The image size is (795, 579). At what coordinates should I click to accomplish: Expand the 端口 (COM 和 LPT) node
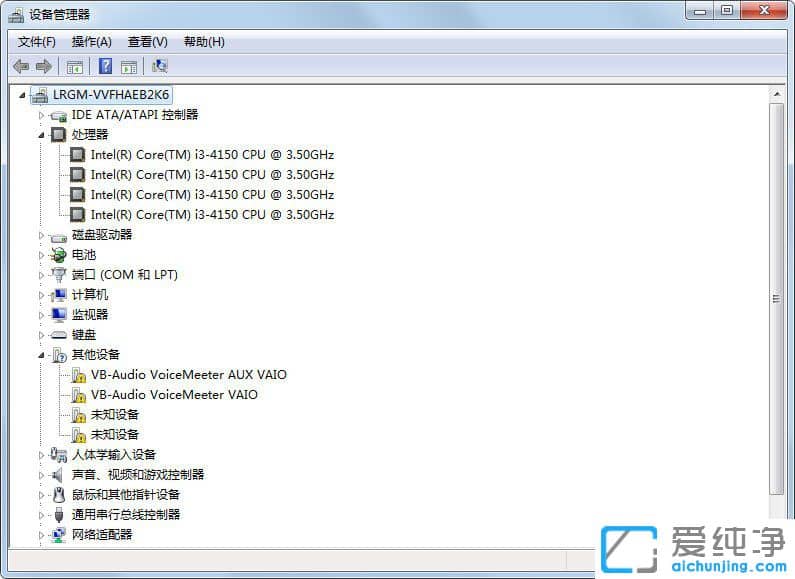coord(42,275)
